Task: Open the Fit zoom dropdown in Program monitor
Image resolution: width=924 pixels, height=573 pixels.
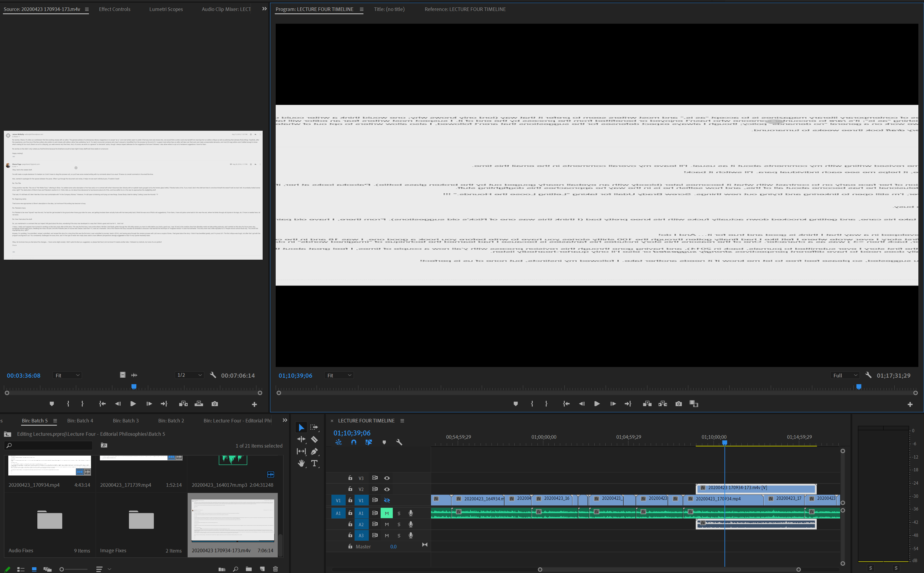Action: coord(339,375)
